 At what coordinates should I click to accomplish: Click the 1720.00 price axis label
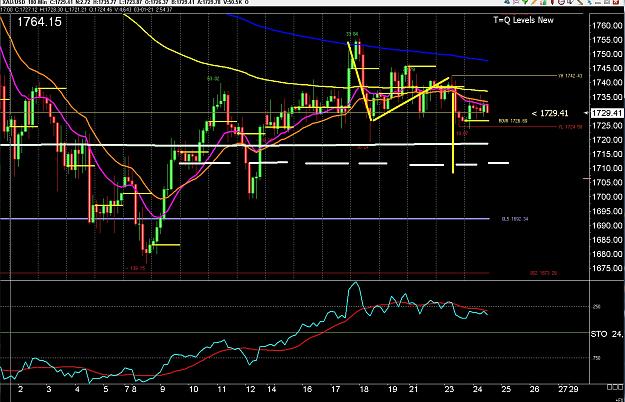pyautogui.click(x=607, y=140)
